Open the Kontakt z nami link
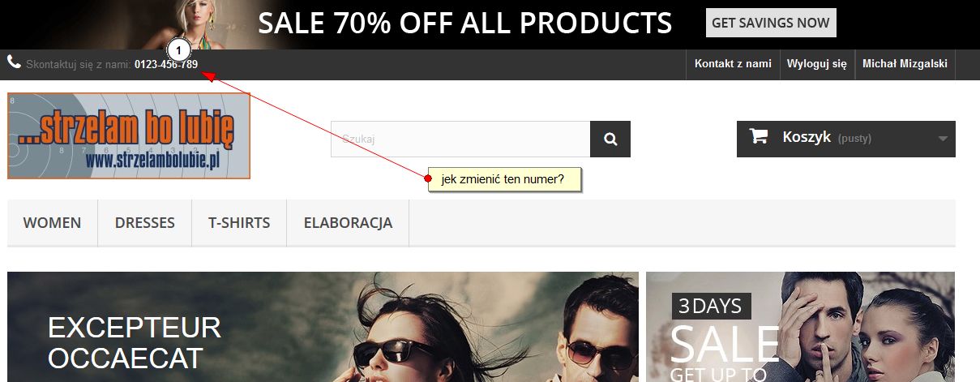Screen dimensions: 980x382 733,64
